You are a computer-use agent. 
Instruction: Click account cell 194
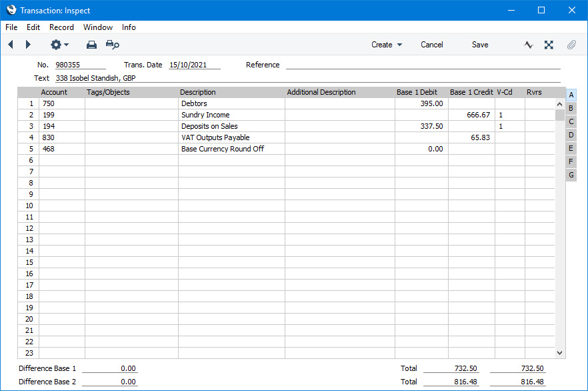click(62, 126)
